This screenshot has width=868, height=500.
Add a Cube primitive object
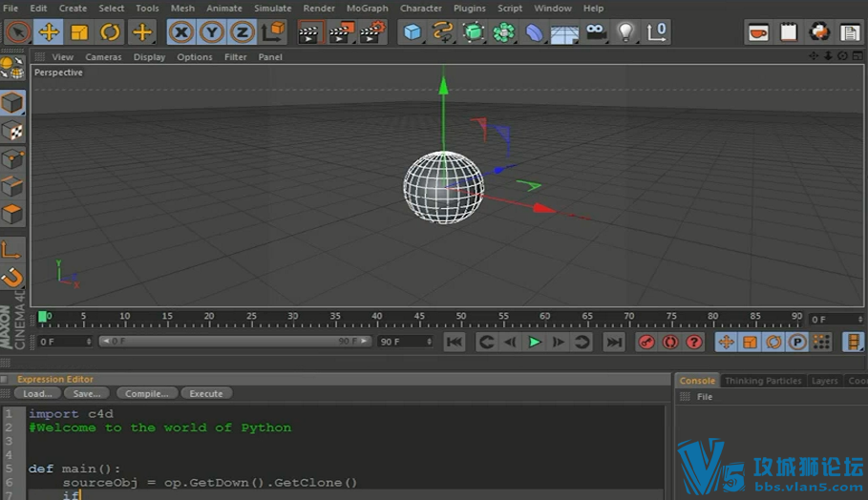tap(412, 32)
